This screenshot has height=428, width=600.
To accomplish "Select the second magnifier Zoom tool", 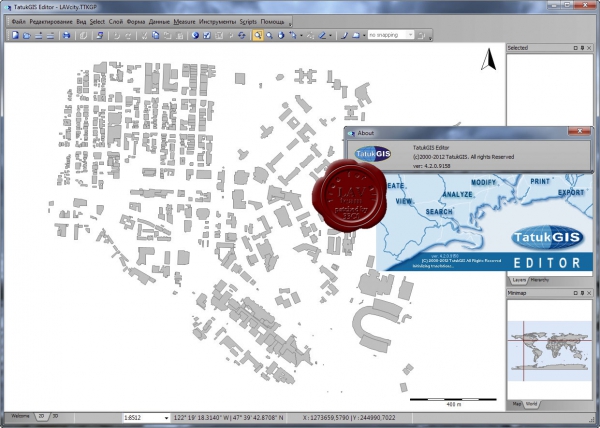I will (270, 36).
